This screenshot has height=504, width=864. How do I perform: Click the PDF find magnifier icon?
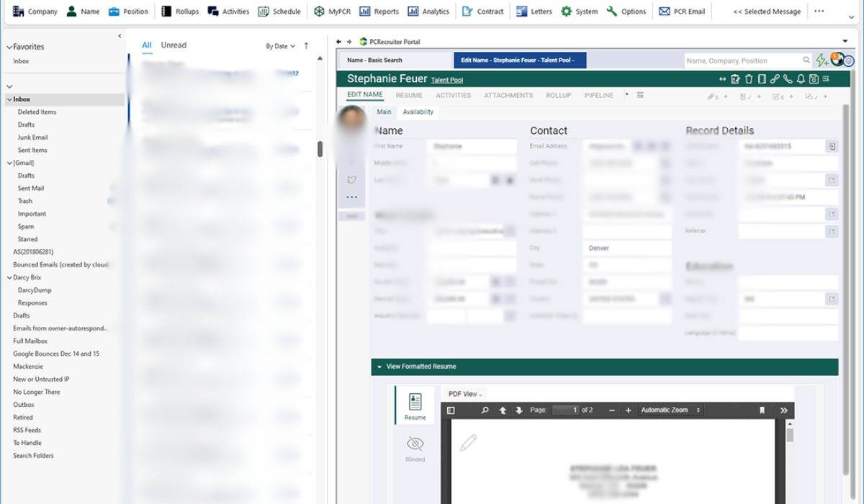click(x=485, y=410)
